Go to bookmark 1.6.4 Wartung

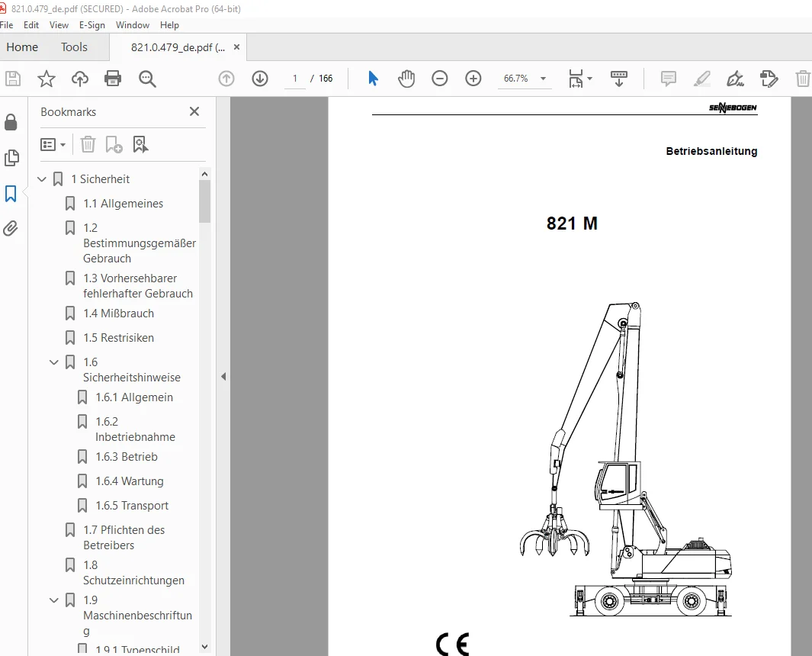tap(130, 481)
